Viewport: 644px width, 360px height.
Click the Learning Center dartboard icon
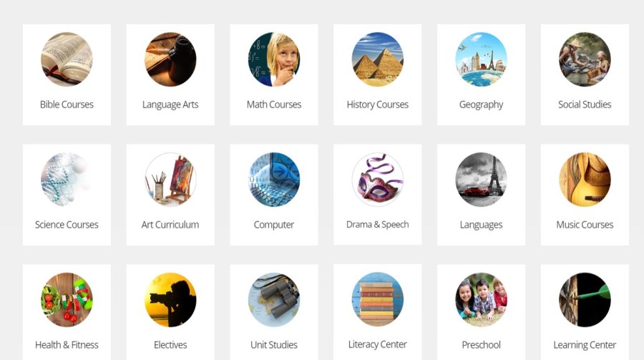tap(585, 300)
